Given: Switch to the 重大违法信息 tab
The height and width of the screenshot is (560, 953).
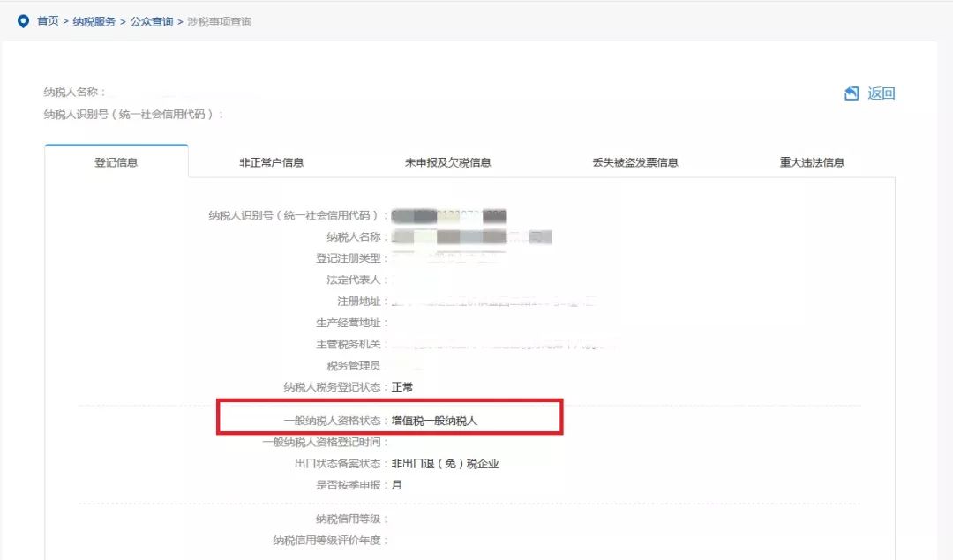Looking at the screenshot, I should point(812,161).
